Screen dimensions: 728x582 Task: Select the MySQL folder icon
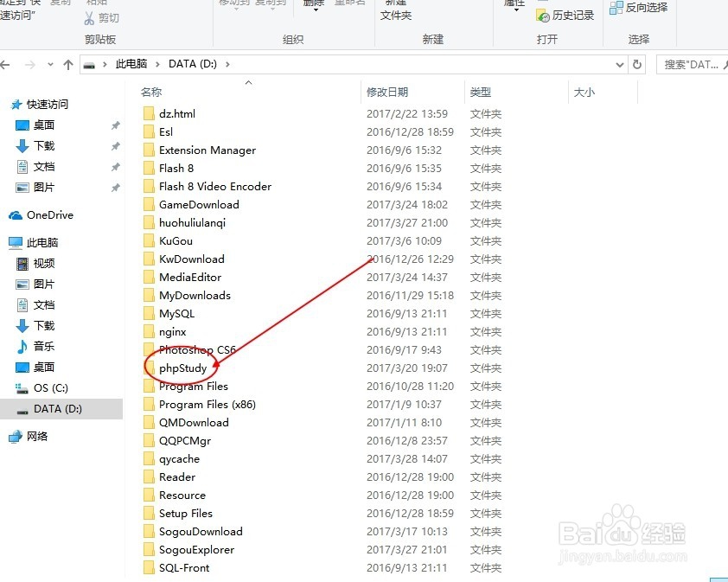point(149,314)
